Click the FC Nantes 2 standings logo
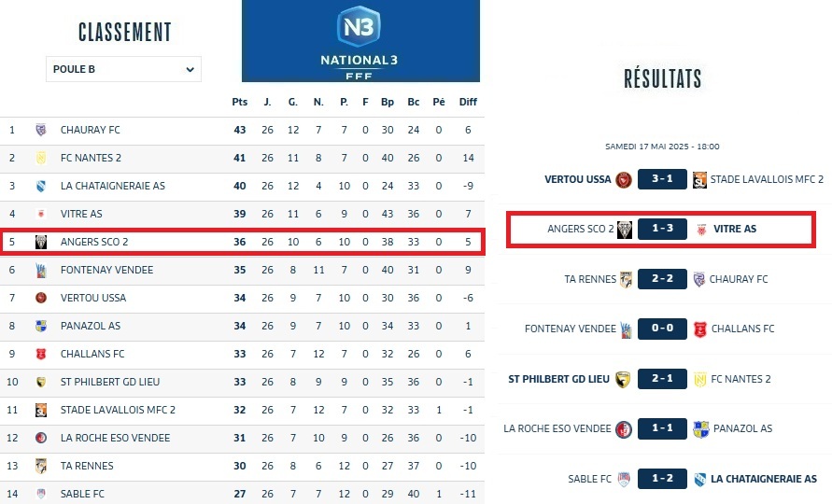832x504 pixels. coord(41,158)
